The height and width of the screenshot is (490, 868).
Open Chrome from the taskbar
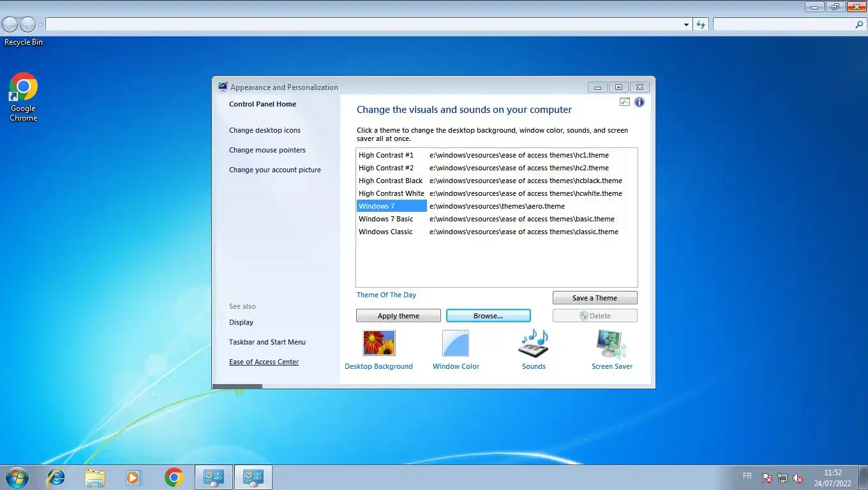click(x=174, y=477)
